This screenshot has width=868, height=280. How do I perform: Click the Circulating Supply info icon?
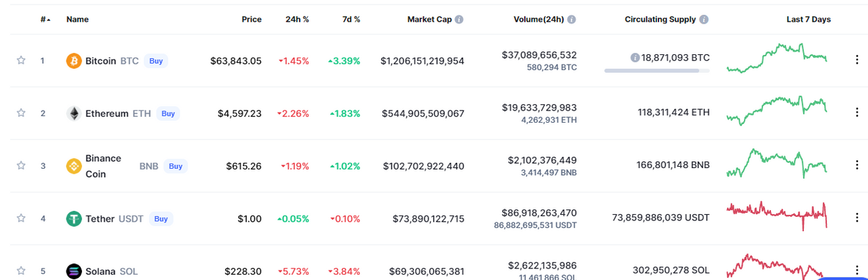click(704, 20)
